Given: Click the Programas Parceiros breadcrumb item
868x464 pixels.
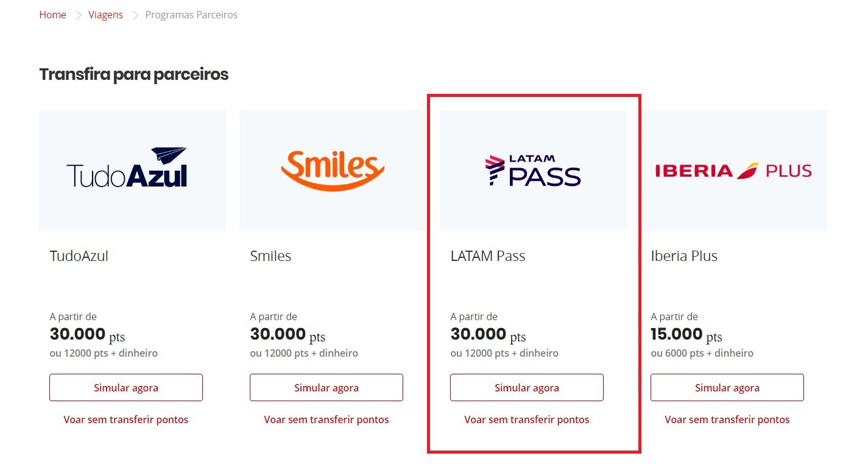Looking at the screenshot, I should [191, 15].
